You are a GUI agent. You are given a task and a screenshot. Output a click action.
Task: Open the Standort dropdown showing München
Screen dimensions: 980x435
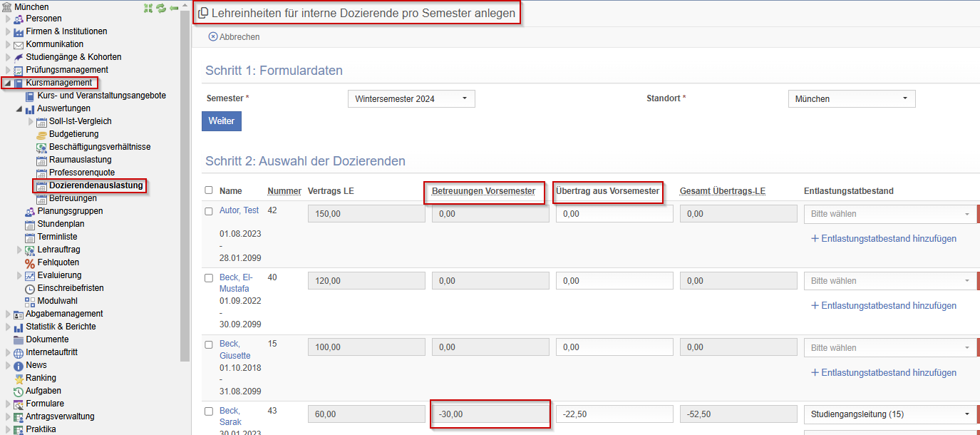(x=851, y=99)
